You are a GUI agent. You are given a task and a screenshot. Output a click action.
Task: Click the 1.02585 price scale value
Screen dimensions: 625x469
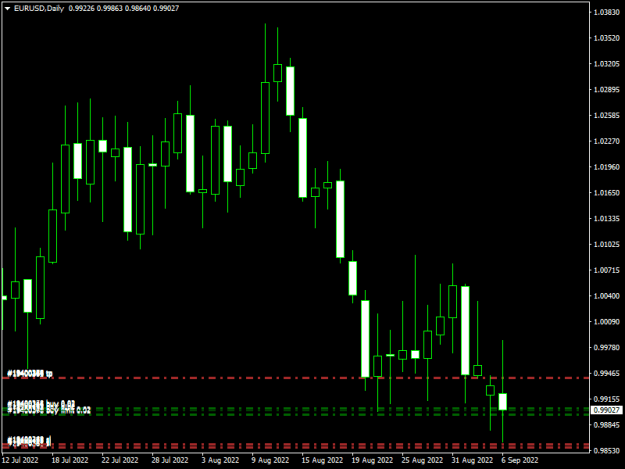pyautogui.click(x=607, y=116)
